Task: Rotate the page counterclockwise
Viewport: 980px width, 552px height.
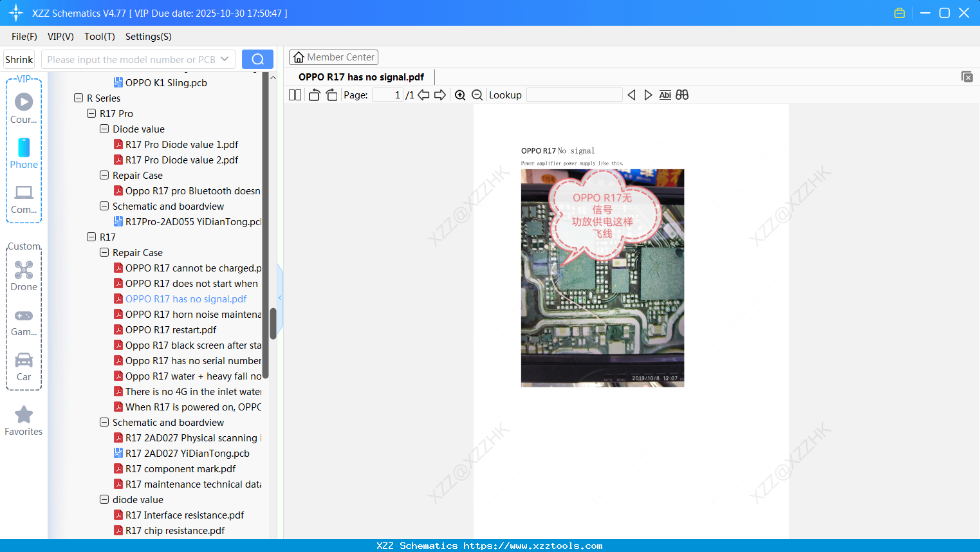Action: (x=313, y=95)
